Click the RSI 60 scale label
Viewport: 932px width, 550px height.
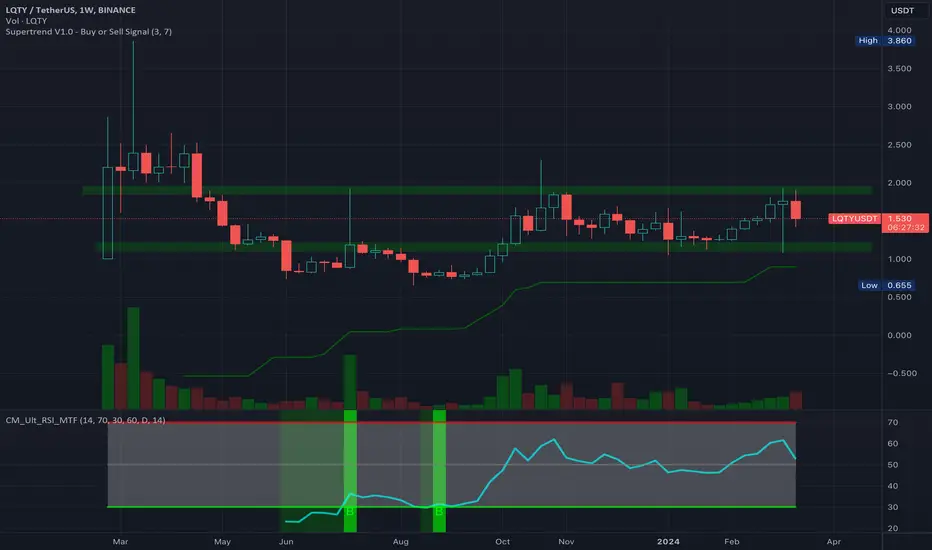coord(892,444)
